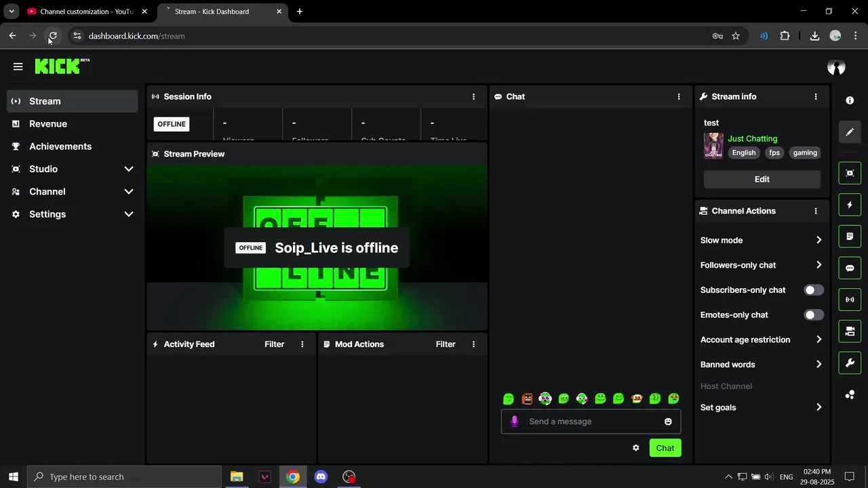
Task: Open Achievements in the sidebar
Action: (x=73, y=146)
